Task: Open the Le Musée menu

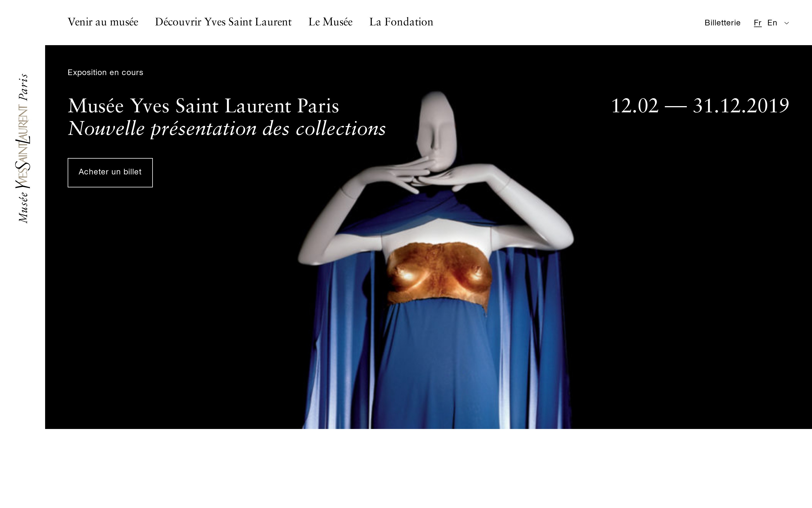Action: (x=330, y=22)
